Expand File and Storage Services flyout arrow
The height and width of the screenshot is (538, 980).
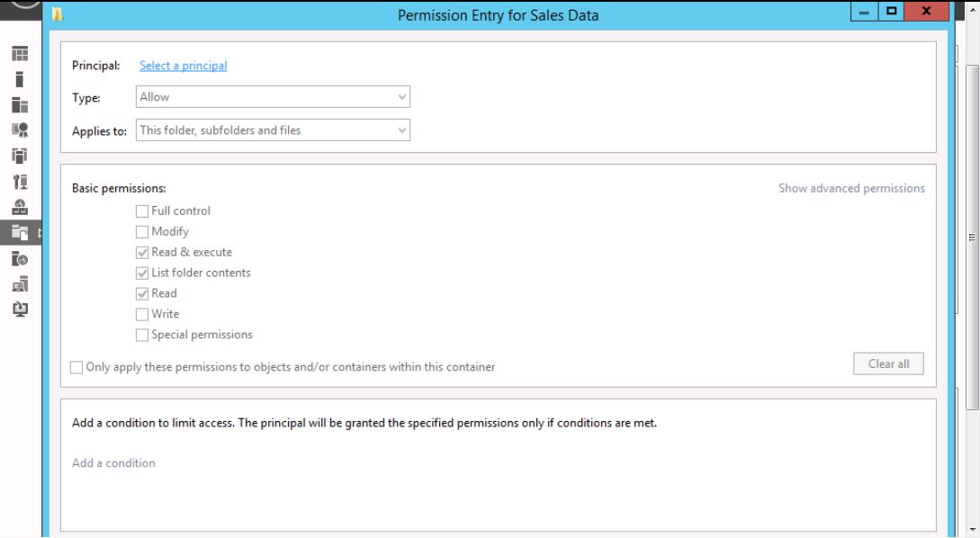[x=40, y=233]
